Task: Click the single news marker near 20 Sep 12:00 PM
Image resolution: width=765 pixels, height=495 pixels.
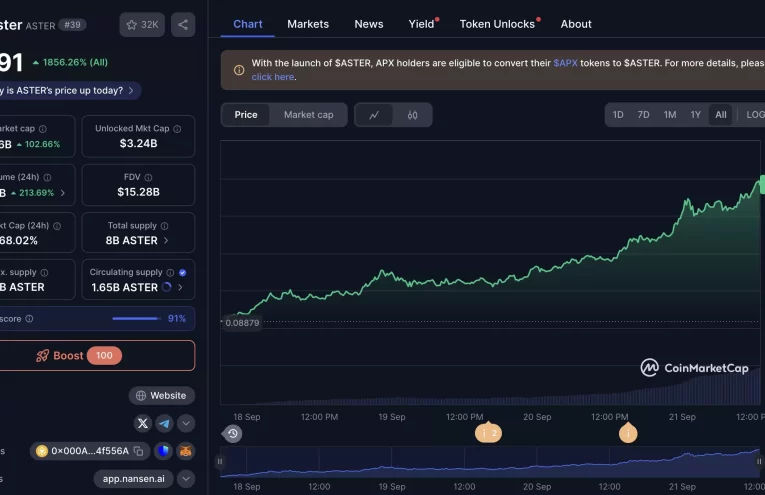Action: [x=628, y=432]
